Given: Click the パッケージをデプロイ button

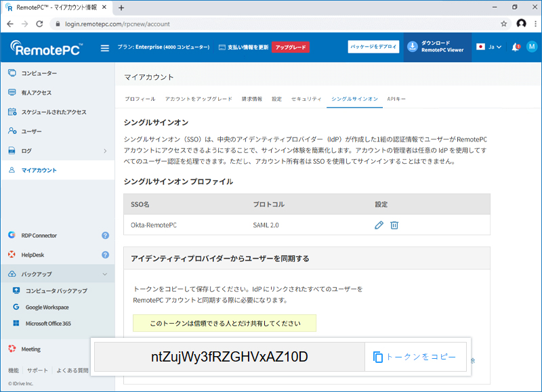Looking at the screenshot, I should click(x=373, y=47).
